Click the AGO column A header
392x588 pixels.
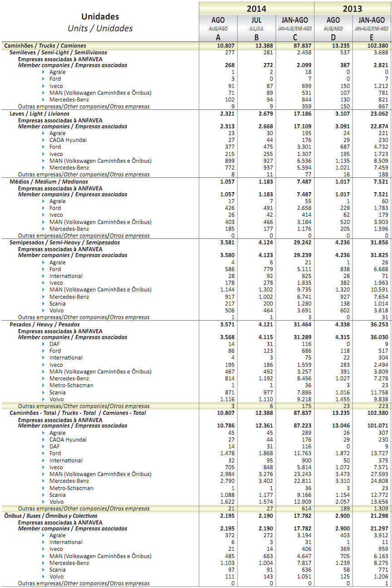218,28
